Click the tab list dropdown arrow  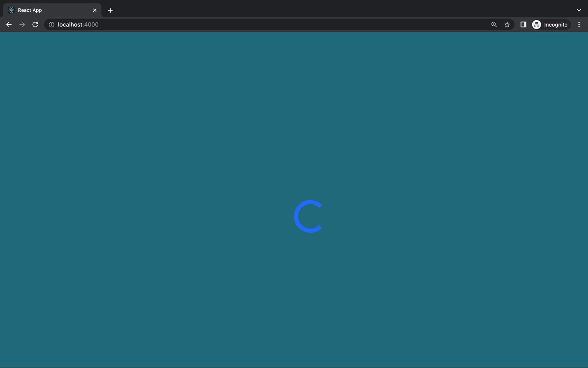[x=579, y=10]
